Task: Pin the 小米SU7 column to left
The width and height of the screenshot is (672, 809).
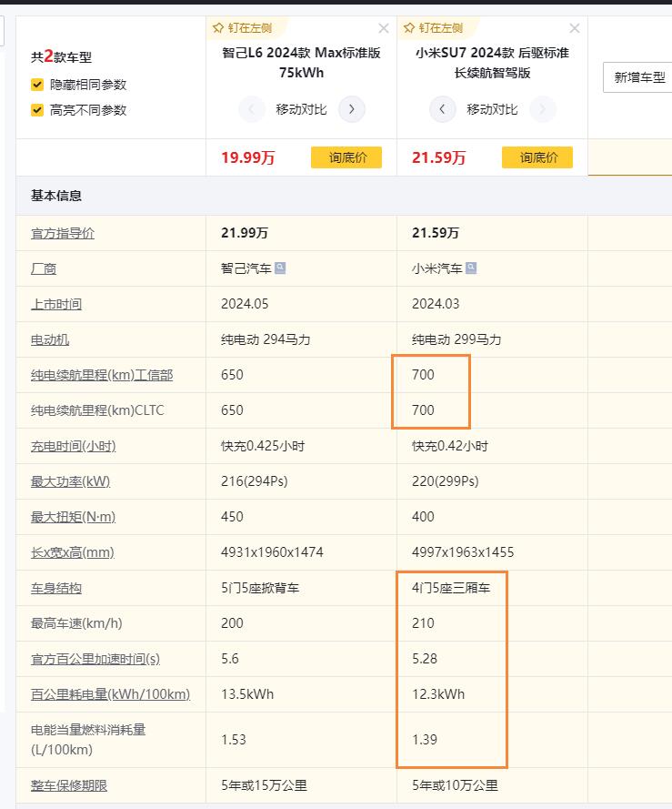Action: coord(433,28)
